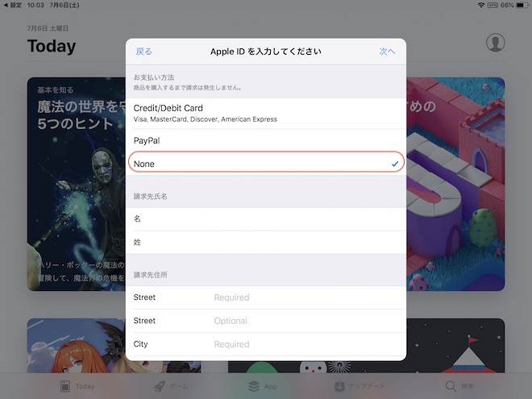Open the castle artwork story card
The width and height of the screenshot is (532, 399).
point(455,184)
